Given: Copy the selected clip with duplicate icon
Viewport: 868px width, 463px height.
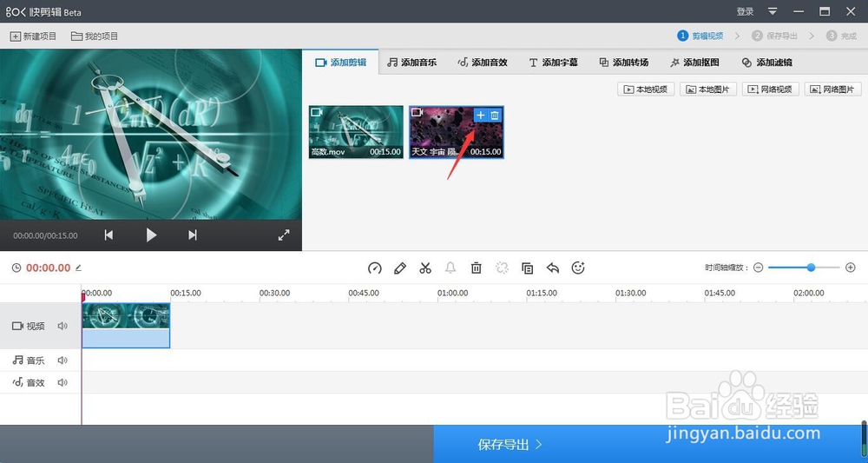Looking at the screenshot, I should (527, 268).
